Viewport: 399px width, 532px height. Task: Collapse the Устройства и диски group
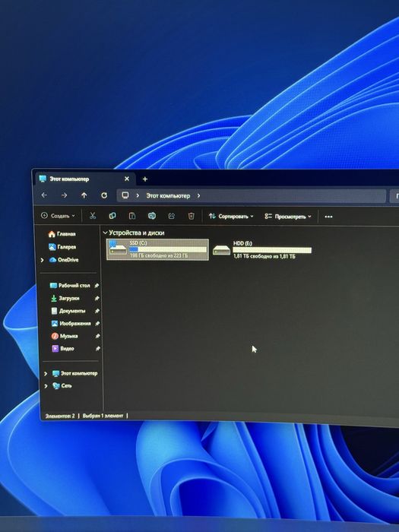105,233
